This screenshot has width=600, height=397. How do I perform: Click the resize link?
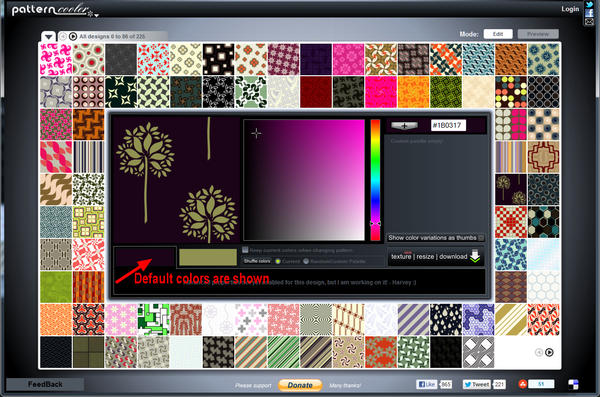point(425,256)
